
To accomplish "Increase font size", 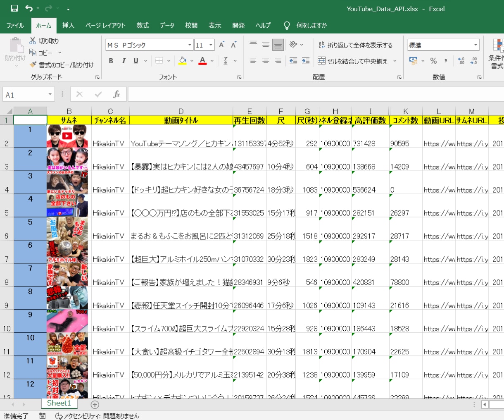I will (x=222, y=45).
